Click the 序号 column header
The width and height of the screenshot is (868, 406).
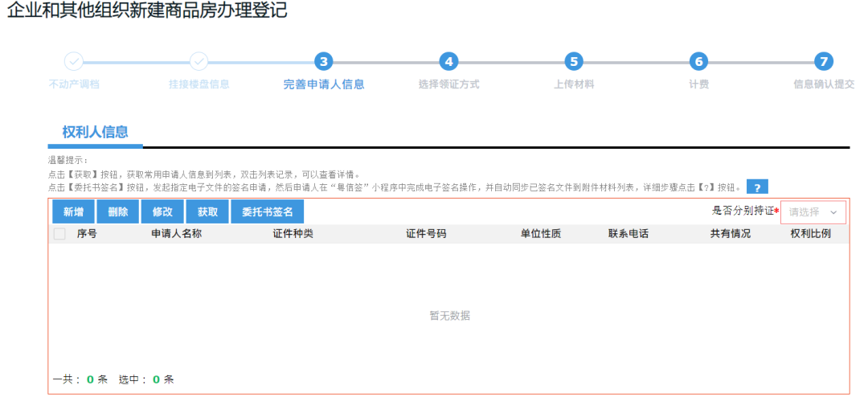tap(87, 234)
